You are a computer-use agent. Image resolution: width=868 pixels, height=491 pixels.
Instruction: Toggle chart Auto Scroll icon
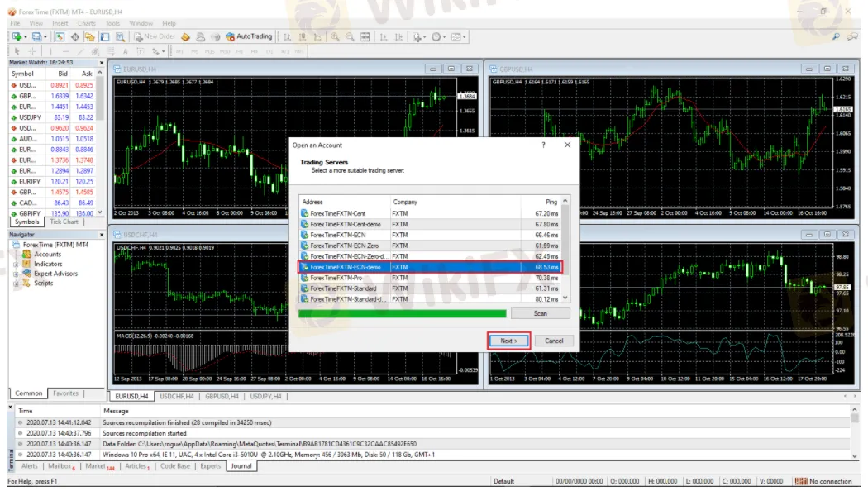pyautogui.click(x=383, y=36)
